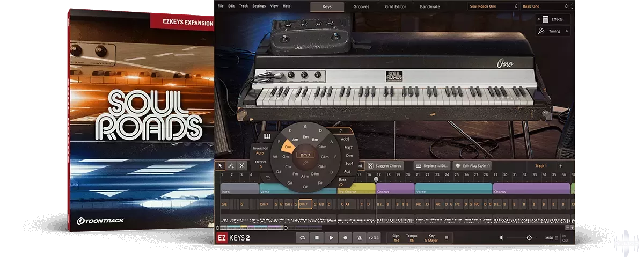Open the Settings menu
Image resolution: width=644 pixels, height=262 pixels.
point(259,6)
